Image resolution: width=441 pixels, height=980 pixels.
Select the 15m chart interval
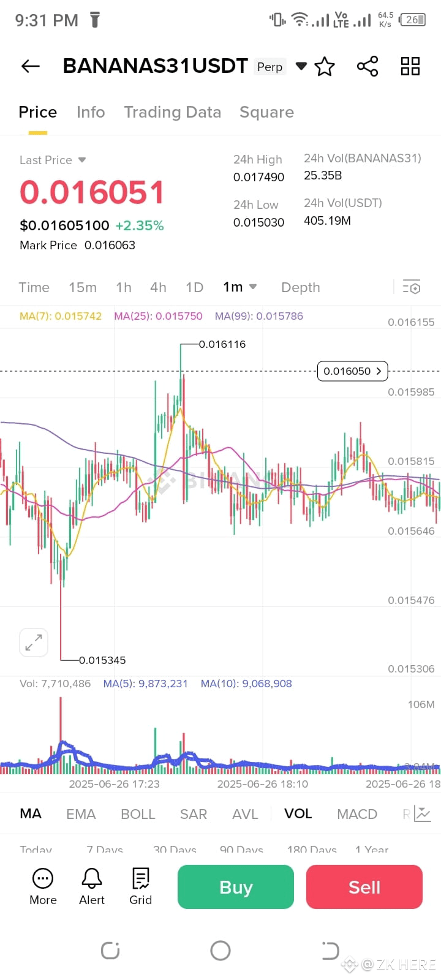[x=83, y=287]
